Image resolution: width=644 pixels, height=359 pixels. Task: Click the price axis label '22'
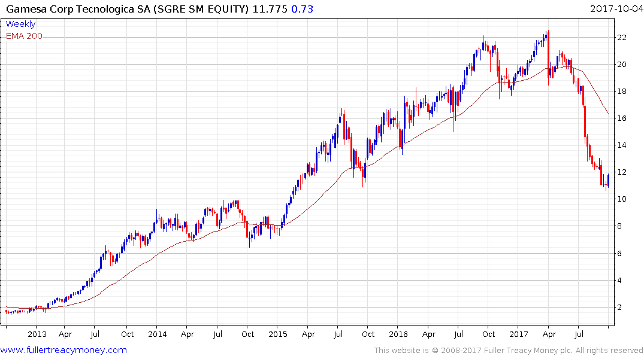tap(622, 37)
